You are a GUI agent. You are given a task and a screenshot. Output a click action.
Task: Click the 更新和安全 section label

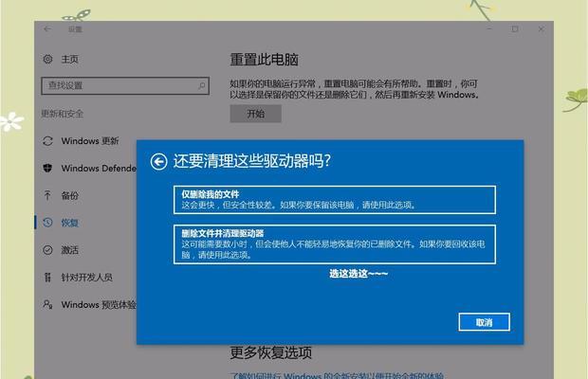click(63, 114)
